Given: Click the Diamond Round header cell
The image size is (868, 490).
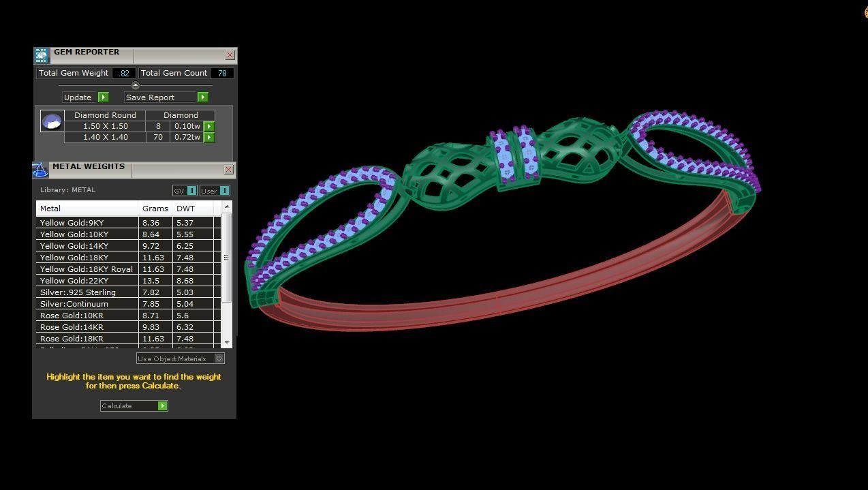Looking at the screenshot, I should click(x=105, y=115).
